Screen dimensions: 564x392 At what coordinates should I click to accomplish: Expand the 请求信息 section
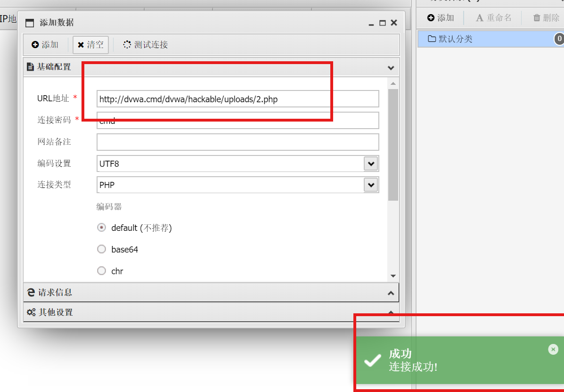tap(211, 293)
